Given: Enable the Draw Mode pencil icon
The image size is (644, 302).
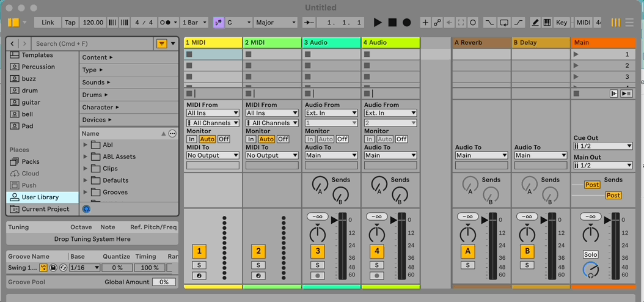Looking at the screenshot, I should click(535, 23).
